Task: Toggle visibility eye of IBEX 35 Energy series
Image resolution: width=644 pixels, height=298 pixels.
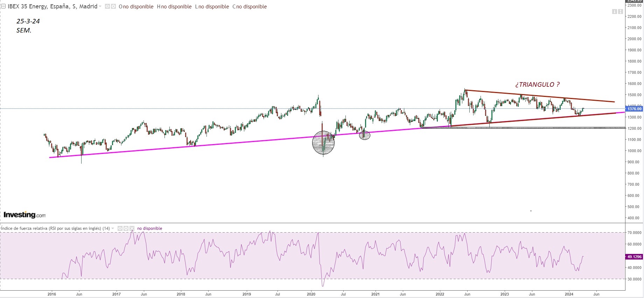Action: click(107, 6)
